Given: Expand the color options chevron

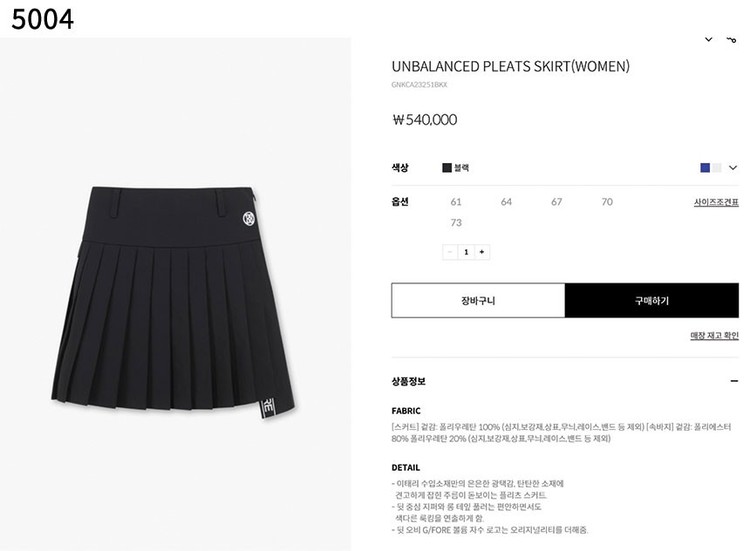Looking at the screenshot, I should click(x=733, y=168).
